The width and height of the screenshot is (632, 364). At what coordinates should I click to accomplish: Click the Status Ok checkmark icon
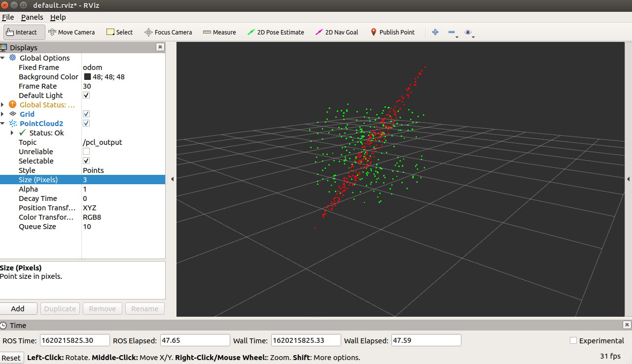click(x=22, y=132)
